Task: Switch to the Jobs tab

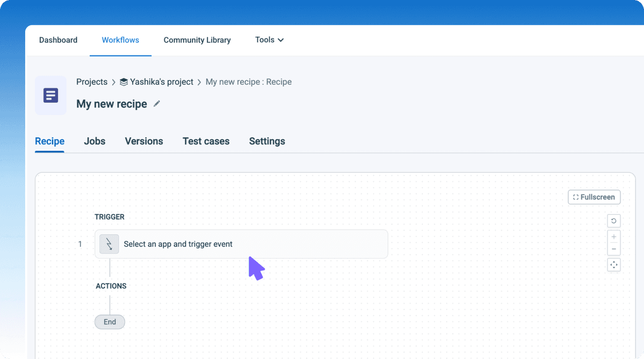Action: [94, 141]
